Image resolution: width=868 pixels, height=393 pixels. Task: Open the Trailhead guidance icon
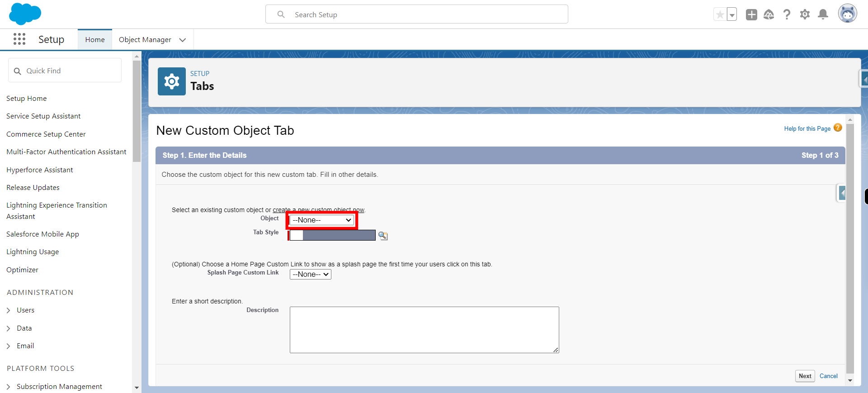769,14
